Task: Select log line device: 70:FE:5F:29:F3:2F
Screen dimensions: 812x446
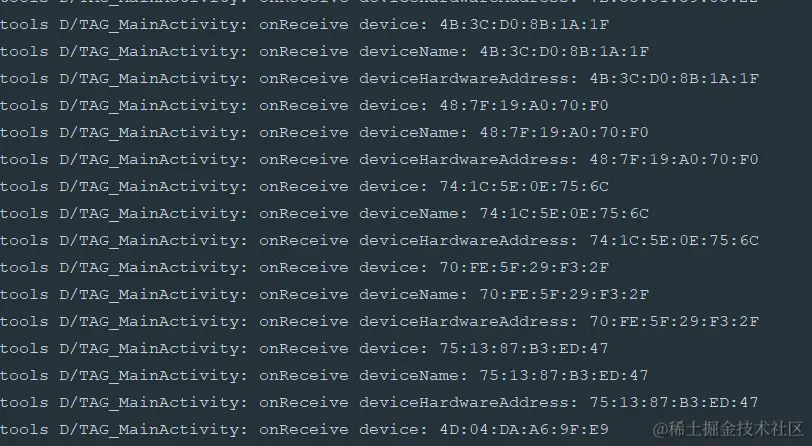Action: tap(304, 267)
